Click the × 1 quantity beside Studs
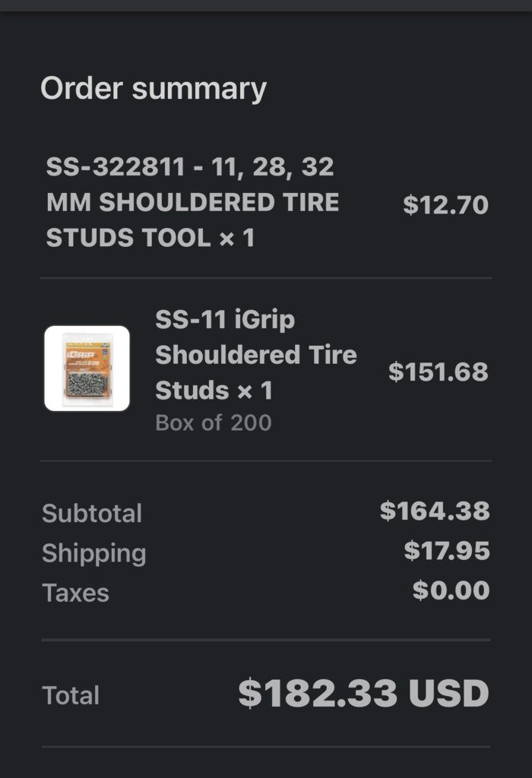The height and width of the screenshot is (778, 532). (x=255, y=391)
